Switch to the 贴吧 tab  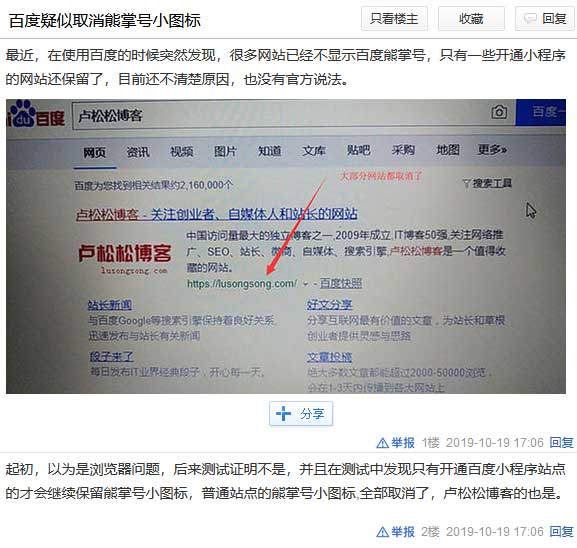(x=358, y=150)
